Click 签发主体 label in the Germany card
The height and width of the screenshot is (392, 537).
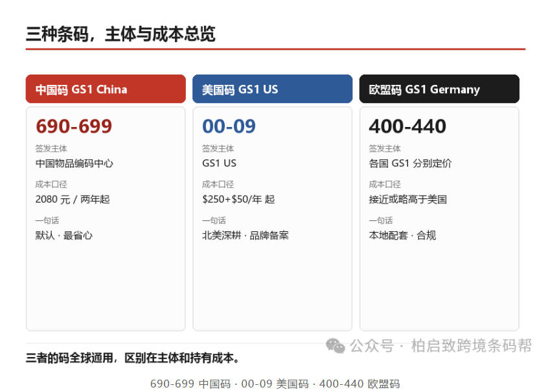point(385,148)
